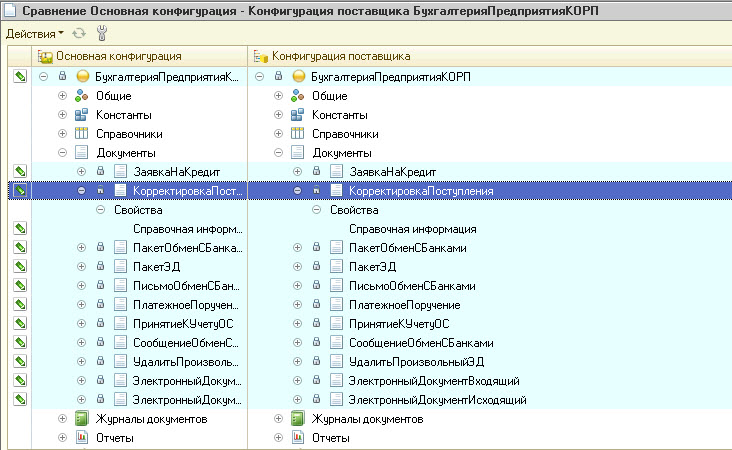
Task: Expand Справочники in the main configuration
Action: tap(62, 134)
